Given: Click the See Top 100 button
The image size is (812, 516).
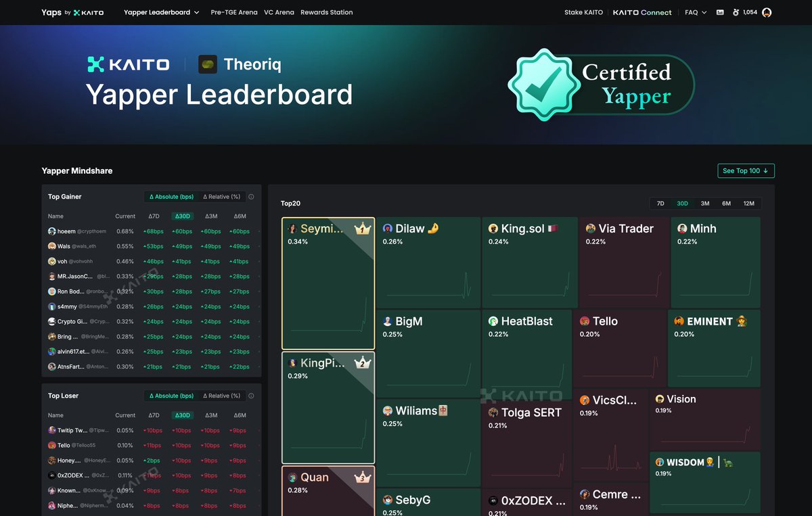Looking at the screenshot, I should pos(746,170).
